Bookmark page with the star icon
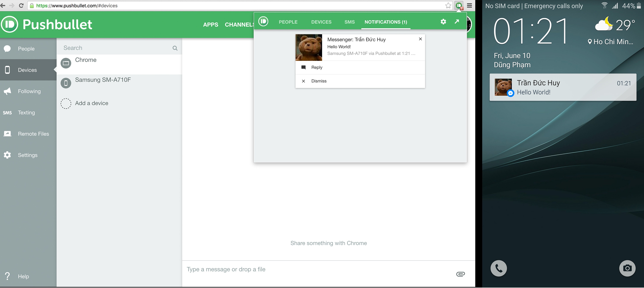 448,5
